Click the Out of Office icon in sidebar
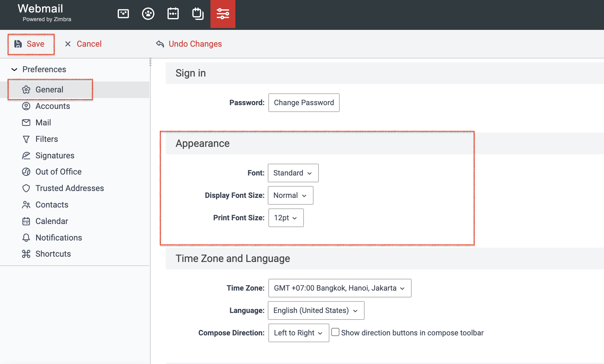 tap(26, 172)
